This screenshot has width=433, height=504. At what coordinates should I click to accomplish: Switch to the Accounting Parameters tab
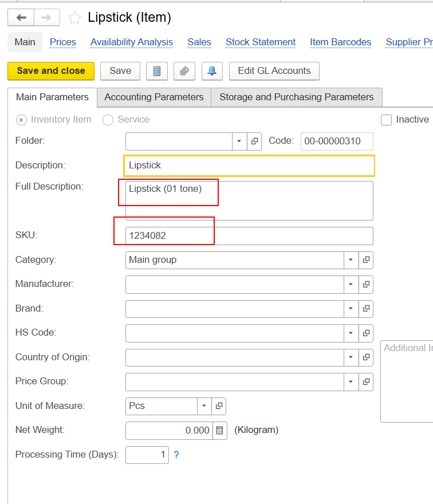154,97
